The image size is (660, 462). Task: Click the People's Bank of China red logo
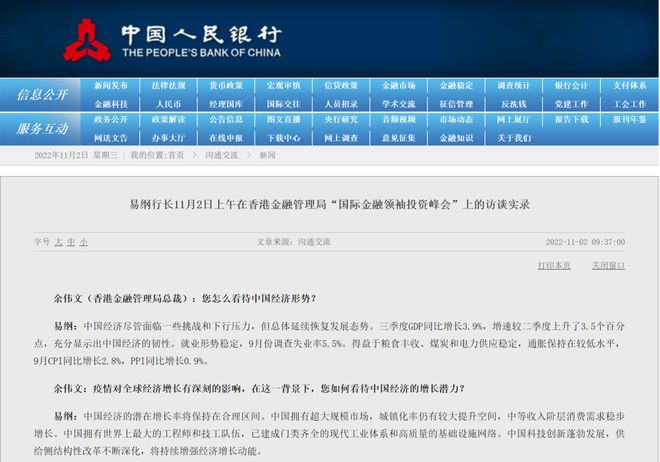[x=87, y=40]
